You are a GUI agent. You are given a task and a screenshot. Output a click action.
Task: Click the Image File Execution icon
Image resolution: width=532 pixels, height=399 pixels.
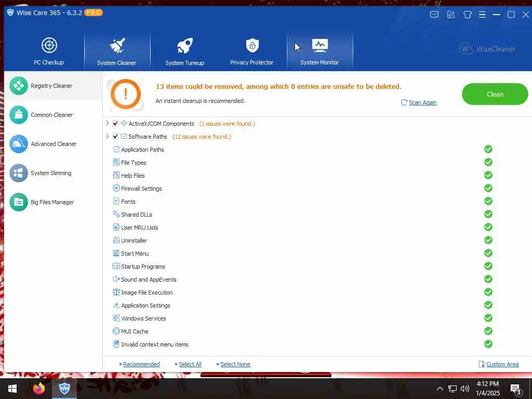coord(116,292)
